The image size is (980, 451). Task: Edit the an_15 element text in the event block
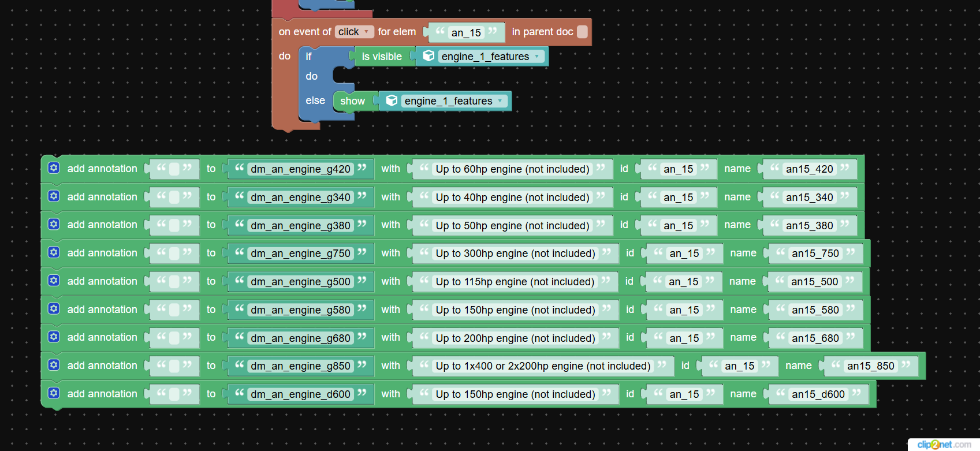pyautogui.click(x=466, y=33)
